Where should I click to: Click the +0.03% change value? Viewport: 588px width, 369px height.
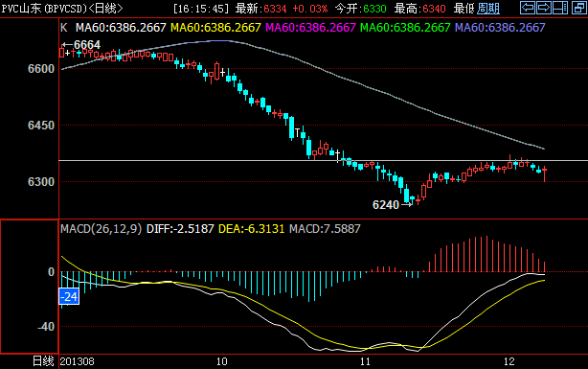click(x=309, y=9)
